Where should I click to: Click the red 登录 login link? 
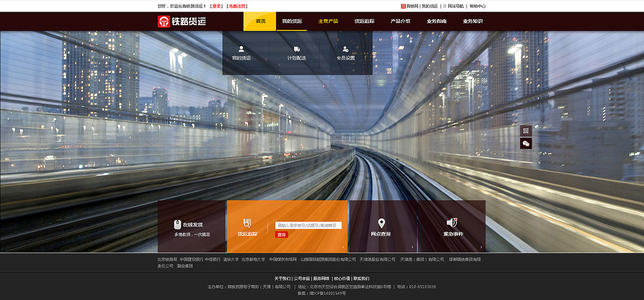click(216, 7)
